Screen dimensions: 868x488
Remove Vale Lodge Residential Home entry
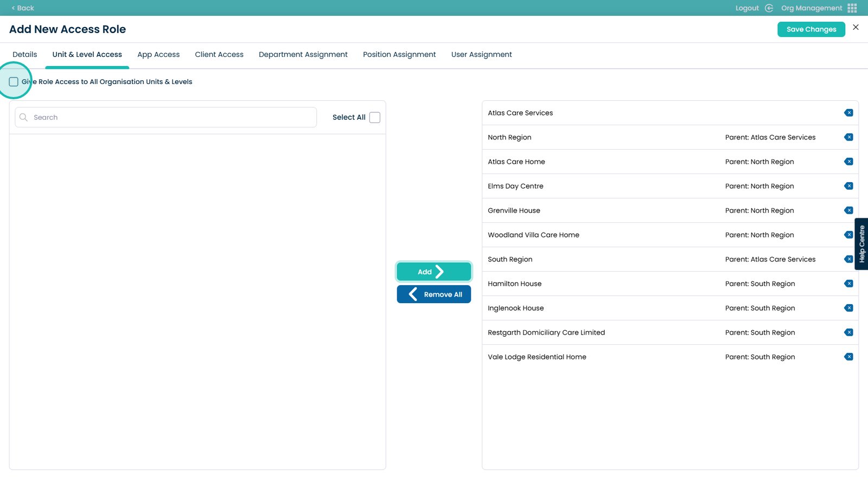848,357
